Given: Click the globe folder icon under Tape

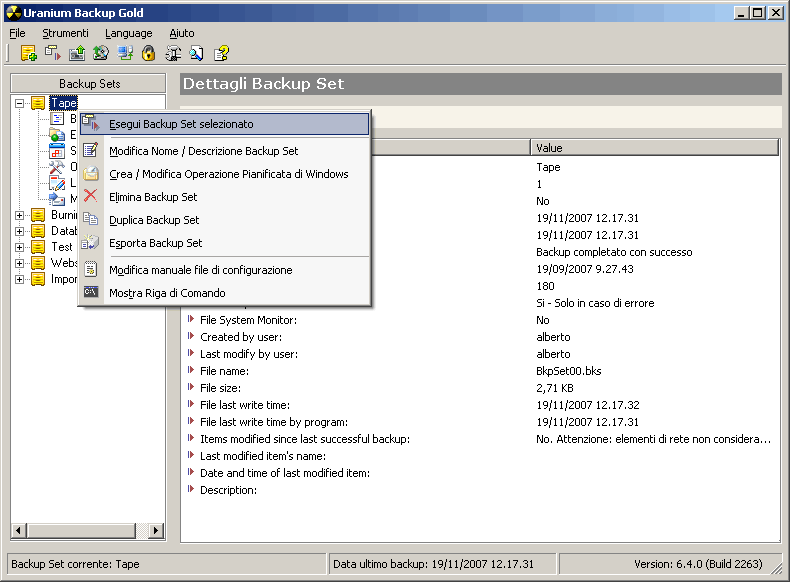Looking at the screenshot, I should tap(57, 135).
